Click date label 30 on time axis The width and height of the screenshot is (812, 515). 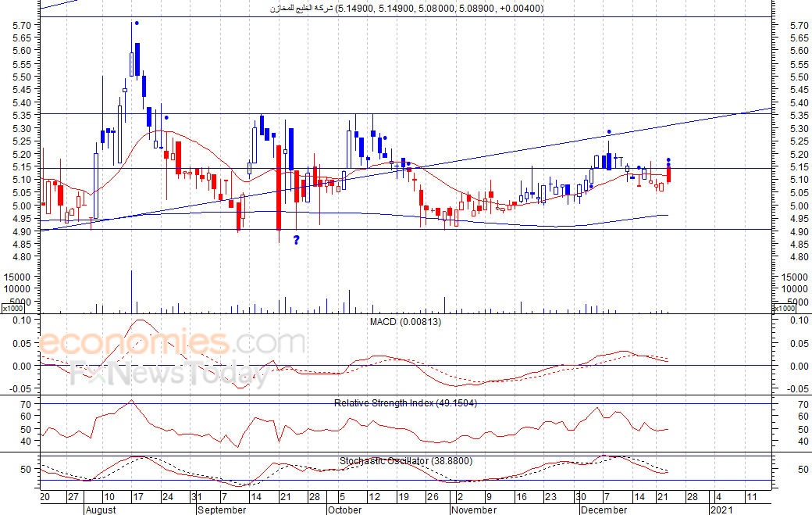coord(580,497)
